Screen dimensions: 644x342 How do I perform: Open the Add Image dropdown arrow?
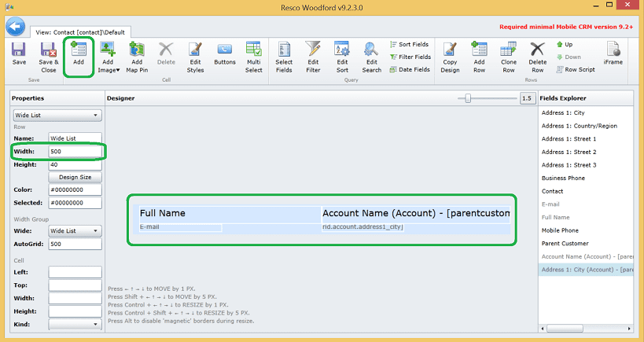[118, 70]
